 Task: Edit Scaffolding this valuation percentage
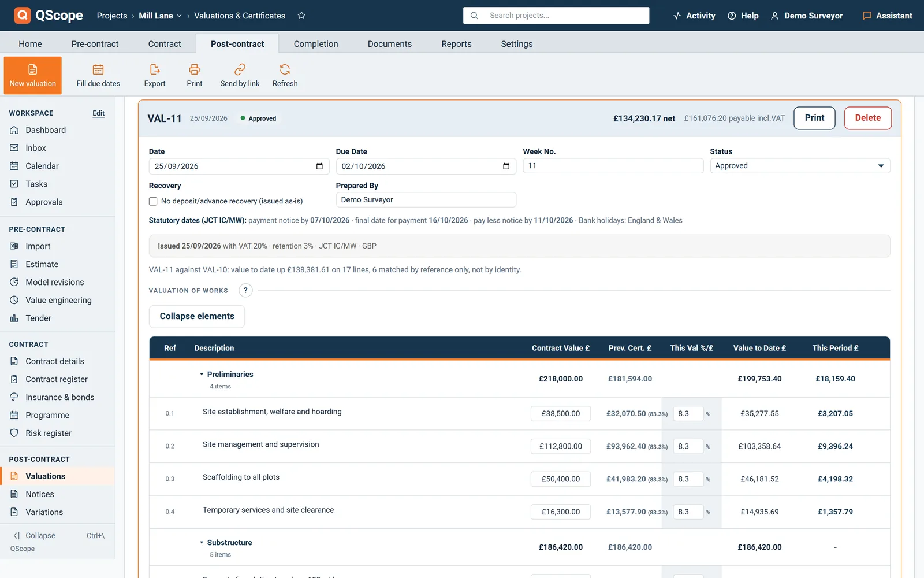(688, 479)
